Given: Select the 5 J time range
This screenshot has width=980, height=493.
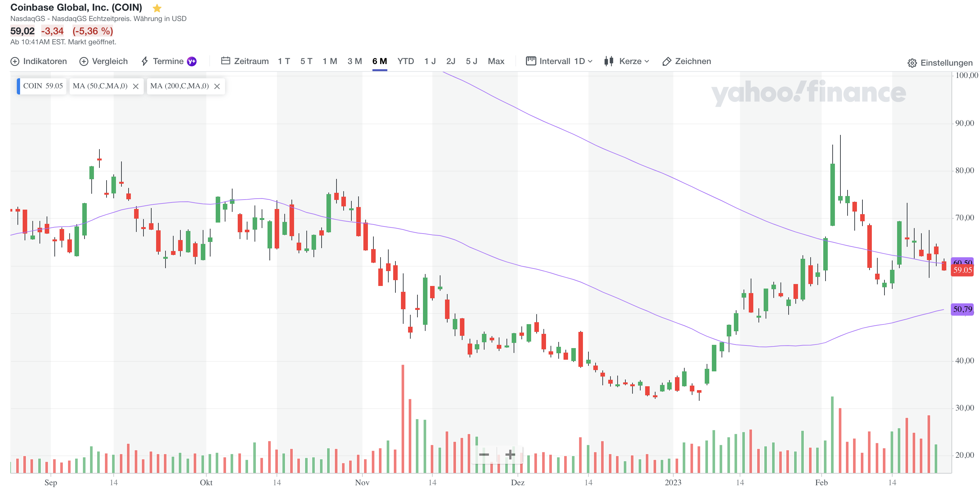Looking at the screenshot, I should [x=471, y=61].
